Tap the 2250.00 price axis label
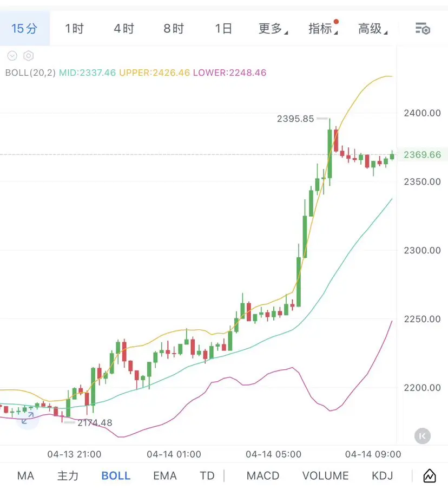The height and width of the screenshot is (489, 448). (x=422, y=319)
